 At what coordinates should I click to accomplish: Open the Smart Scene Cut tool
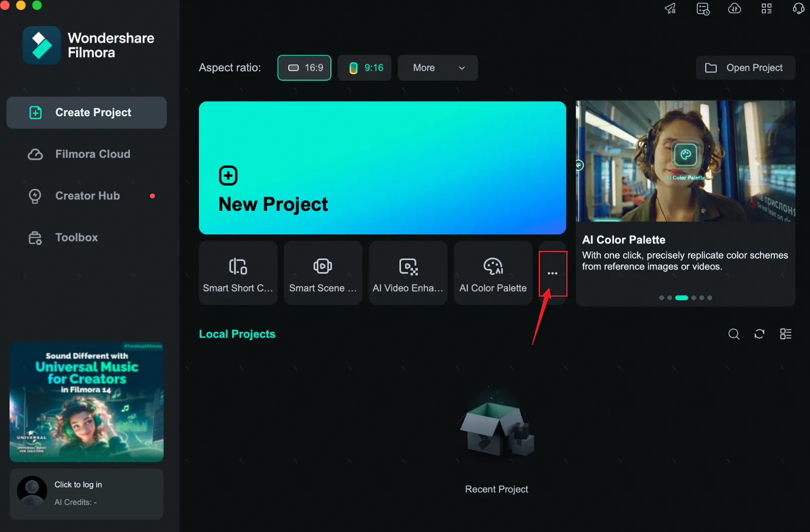pos(323,273)
